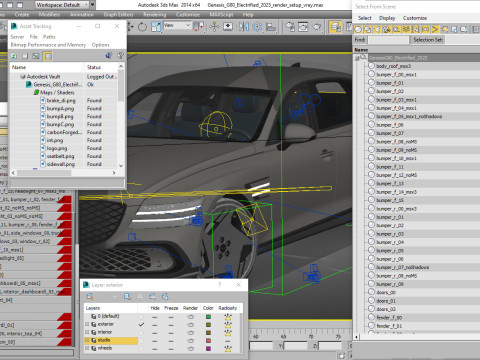Expand the exterior layer in Layer dialog
Screen dimensions: 480x360
click(x=87, y=324)
